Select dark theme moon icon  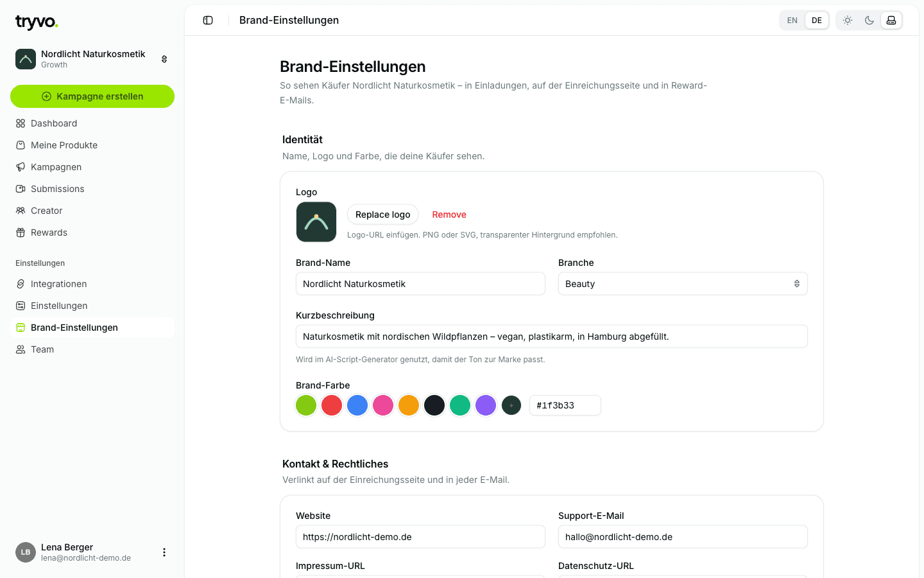click(x=869, y=21)
